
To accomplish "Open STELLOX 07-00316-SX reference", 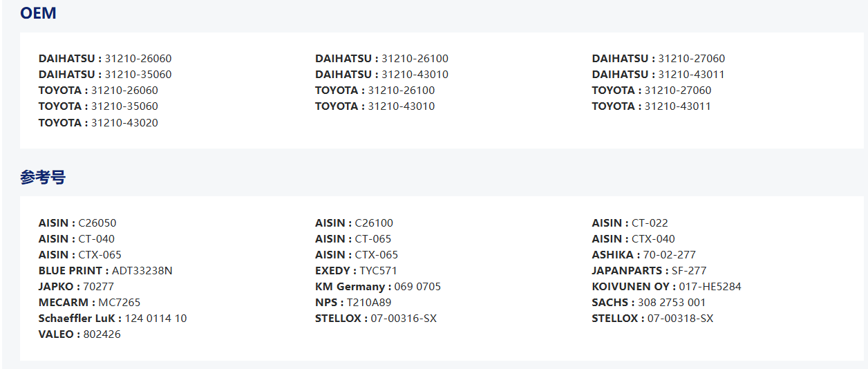I will click(x=375, y=319).
